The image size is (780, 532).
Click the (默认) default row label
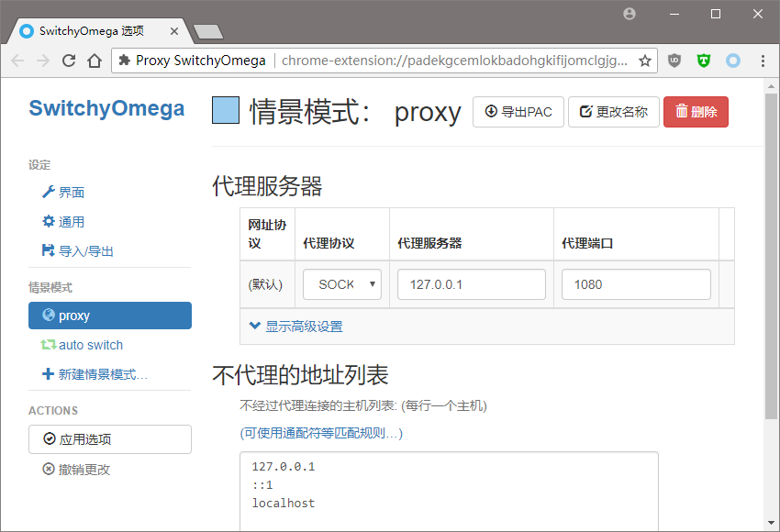pyautogui.click(x=265, y=284)
